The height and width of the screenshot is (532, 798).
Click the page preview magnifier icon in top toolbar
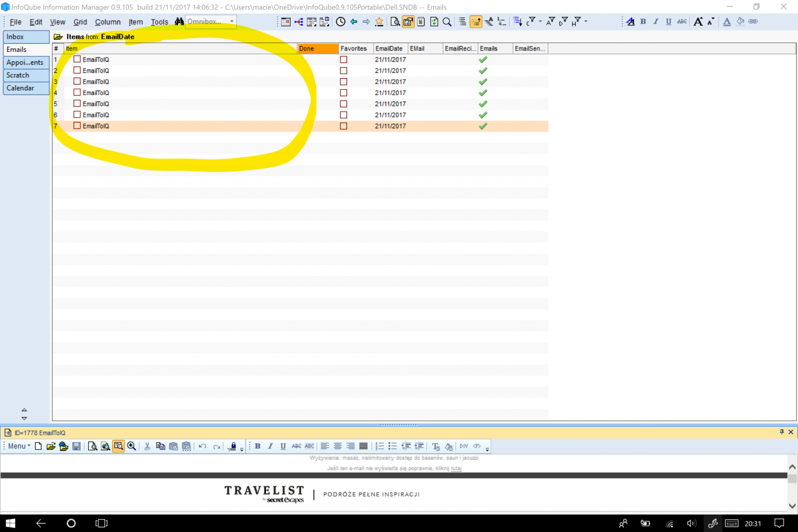[395, 22]
